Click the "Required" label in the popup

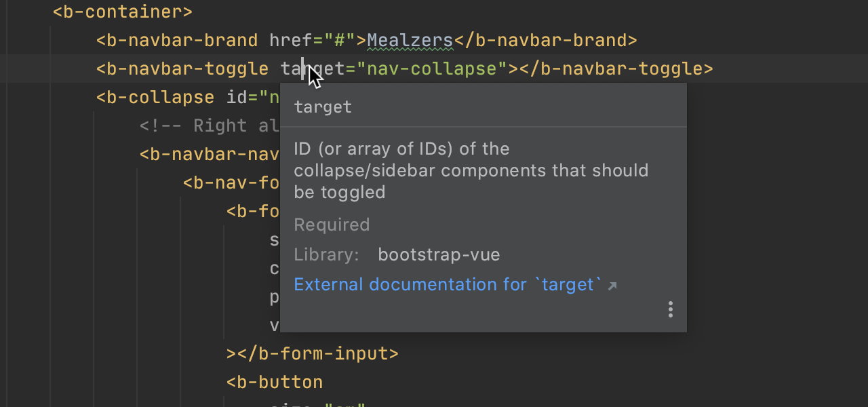(332, 225)
